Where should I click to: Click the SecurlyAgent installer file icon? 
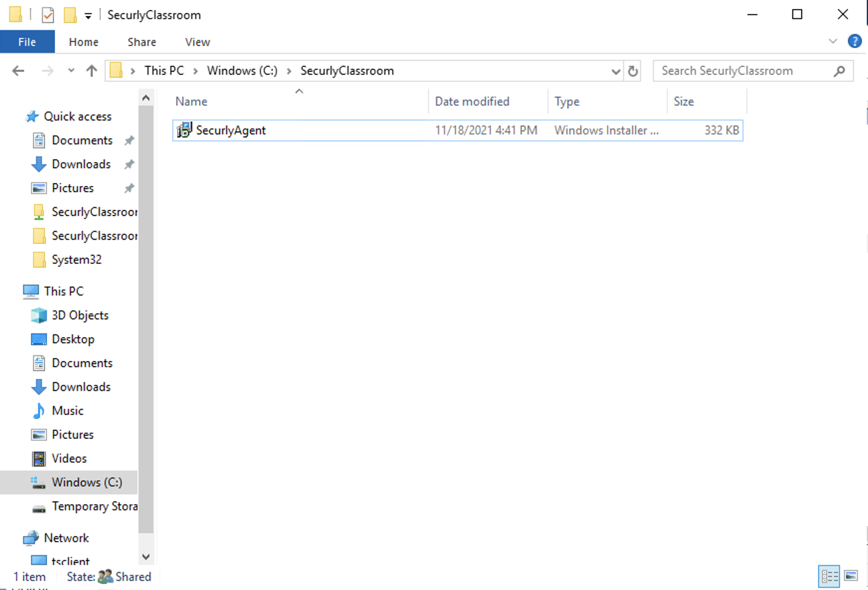pos(184,130)
